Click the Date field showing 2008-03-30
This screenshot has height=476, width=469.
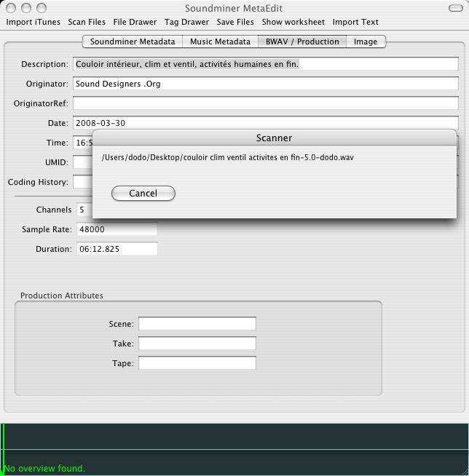tap(265, 123)
